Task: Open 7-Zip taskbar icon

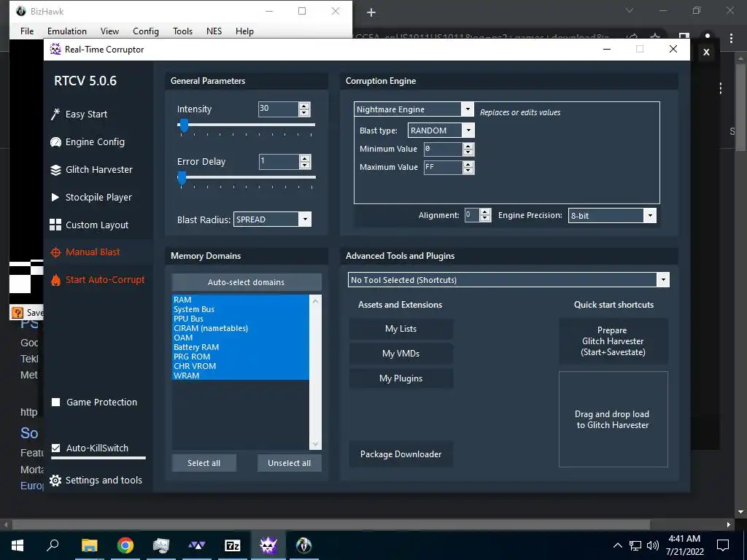Action: pos(233,545)
